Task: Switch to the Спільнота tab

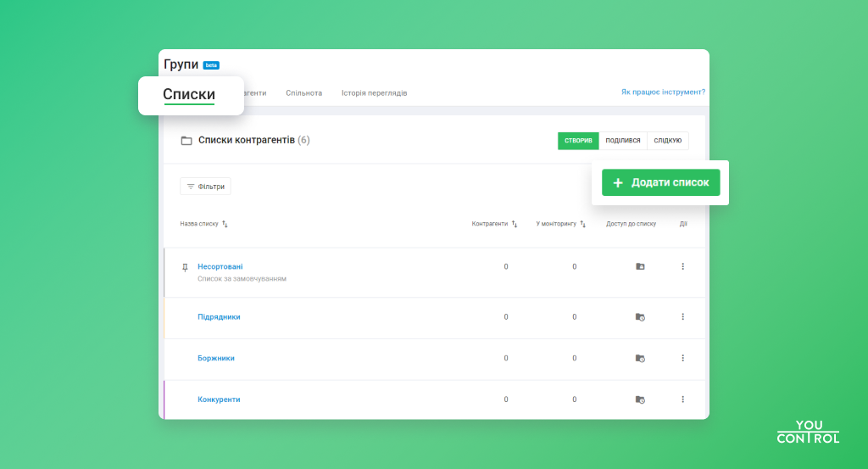Action: pyautogui.click(x=303, y=92)
